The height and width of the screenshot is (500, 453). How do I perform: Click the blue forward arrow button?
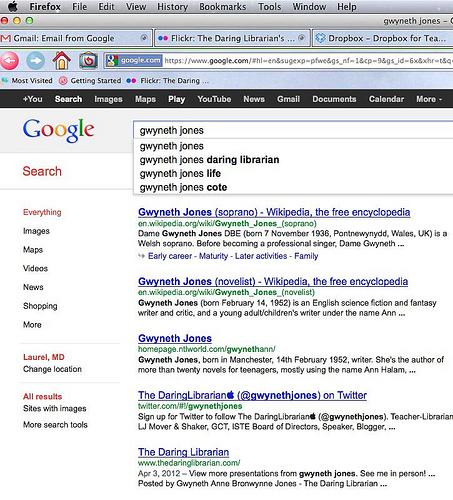35,61
